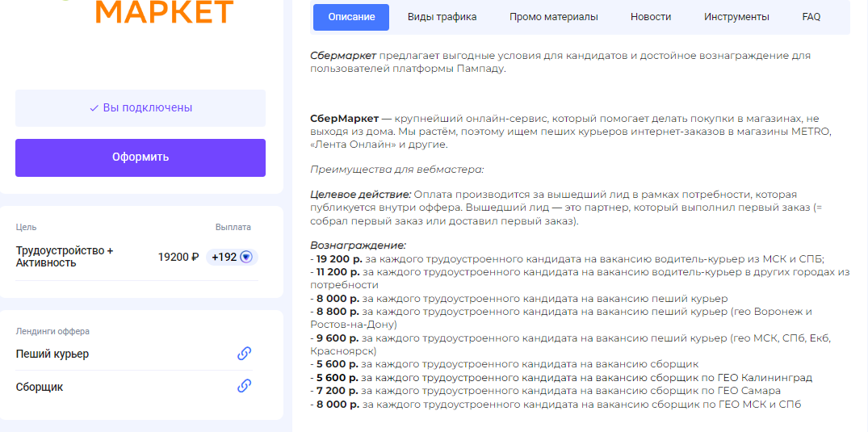Open the Описание tab
The width and height of the screenshot is (868, 432).
coord(351,17)
